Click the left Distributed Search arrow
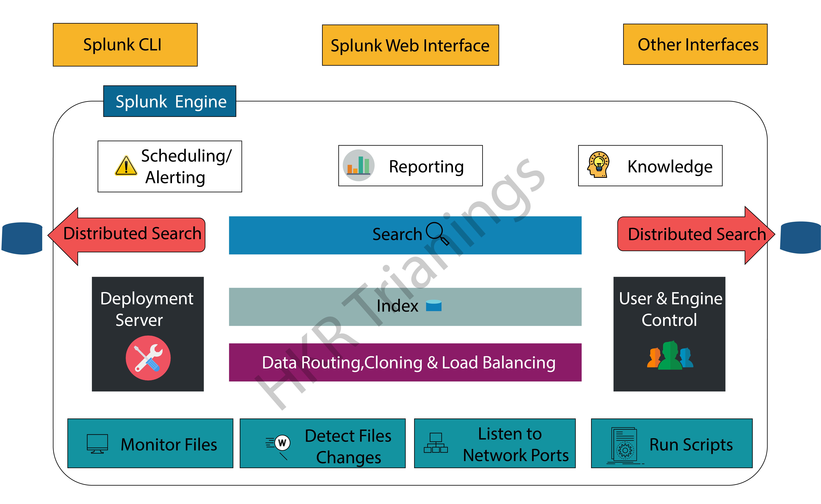The width and height of the screenshot is (821, 504). pos(127,236)
